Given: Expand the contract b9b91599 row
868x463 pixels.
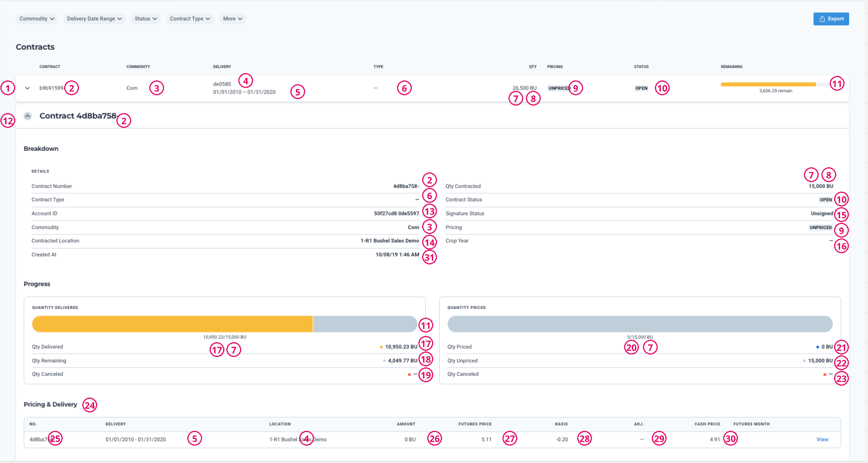Looking at the screenshot, I should pyautogui.click(x=27, y=88).
